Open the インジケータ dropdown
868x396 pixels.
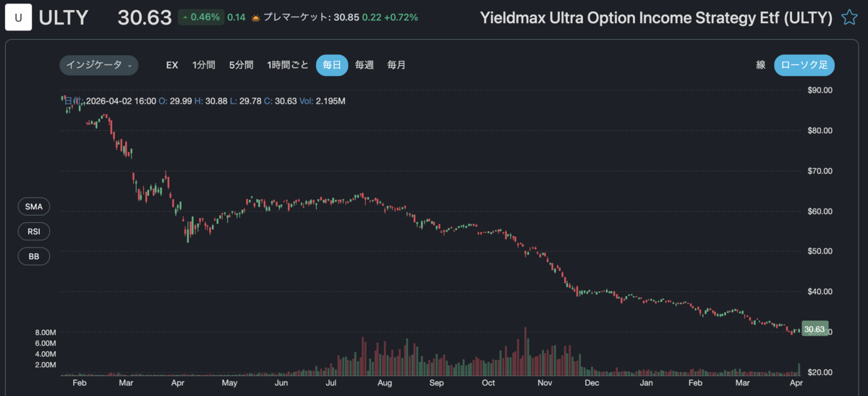[x=98, y=65]
